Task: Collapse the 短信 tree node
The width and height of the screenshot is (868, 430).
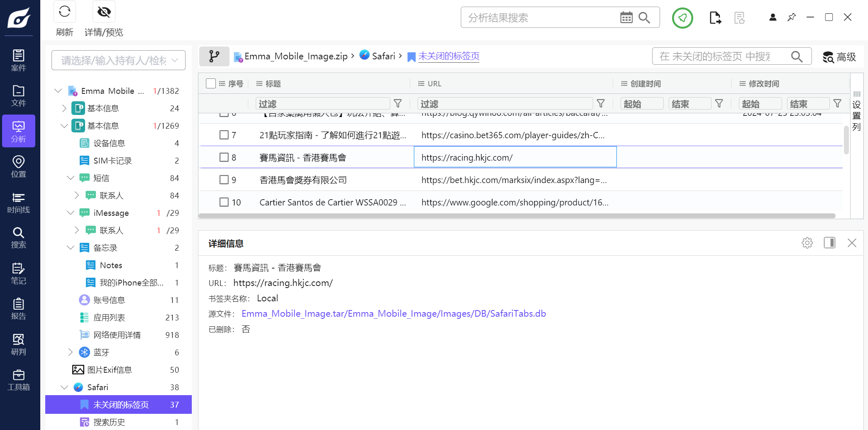Action: 71,178
